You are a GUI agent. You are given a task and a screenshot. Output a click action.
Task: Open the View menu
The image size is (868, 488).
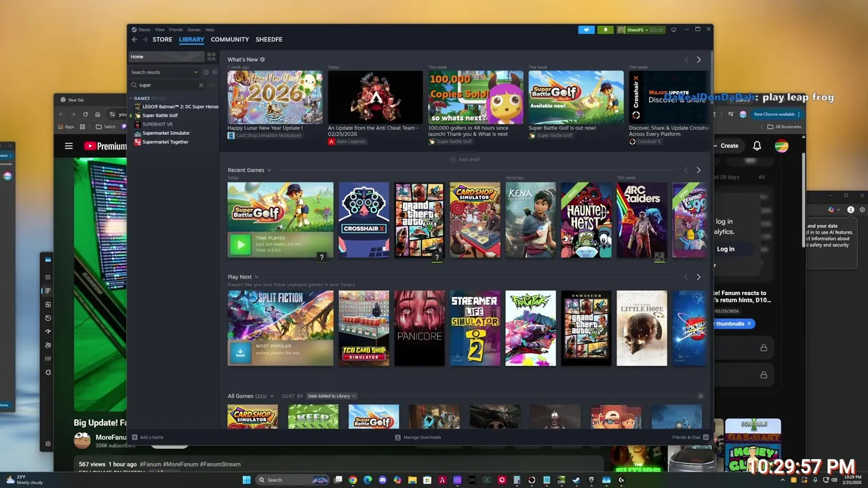pyautogui.click(x=159, y=30)
